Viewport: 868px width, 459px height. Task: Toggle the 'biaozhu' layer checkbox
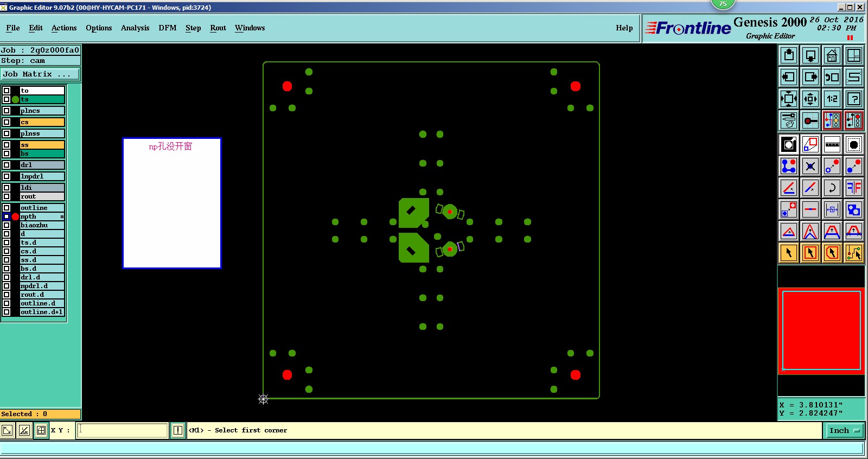pos(7,225)
